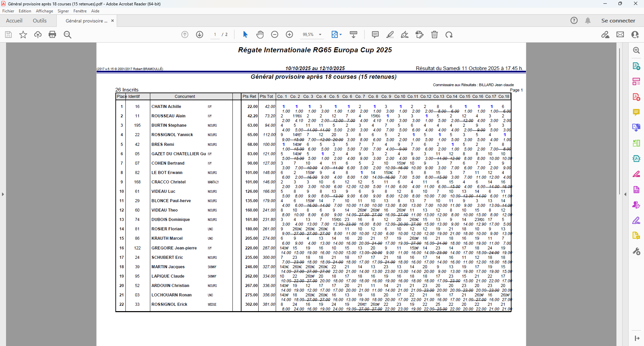Screen dimensions: 644x346
Task: Select the highlighter text tool
Action: click(390, 35)
